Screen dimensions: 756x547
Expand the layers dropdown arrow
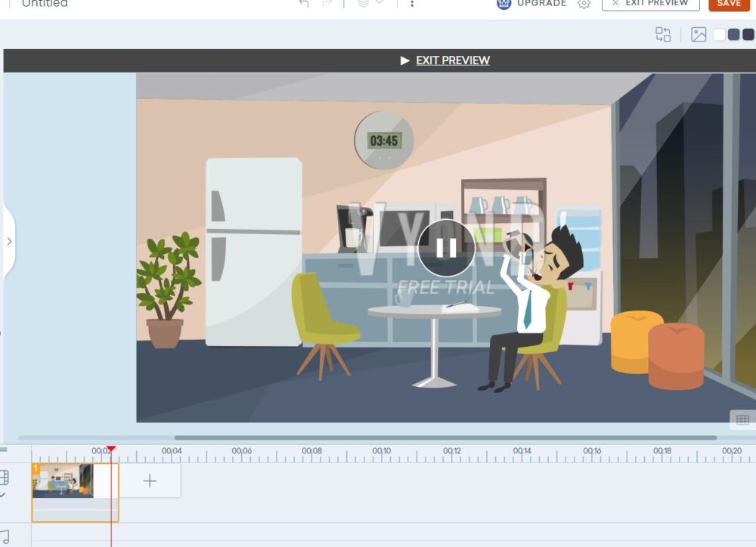[x=380, y=3]
